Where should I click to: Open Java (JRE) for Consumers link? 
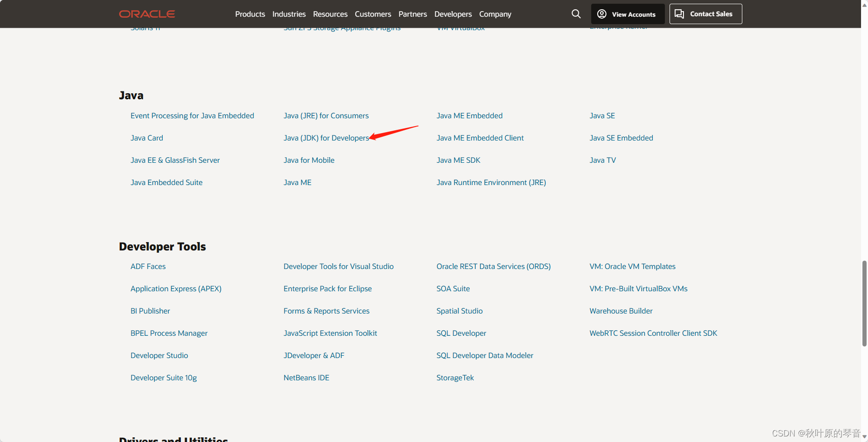coord(326,115)
